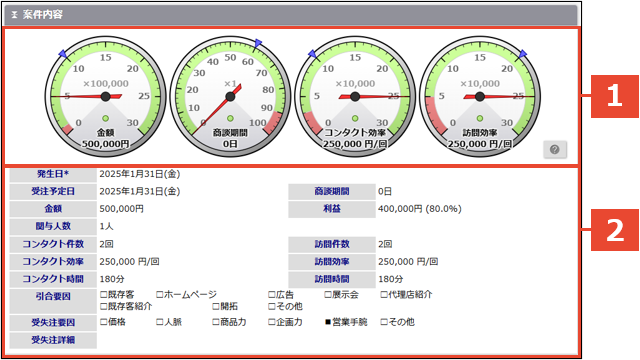Click the 金額 gauge meter
The height and width of the screenshot is (360, 640).
pyautogui.click(x=105, y=97)
